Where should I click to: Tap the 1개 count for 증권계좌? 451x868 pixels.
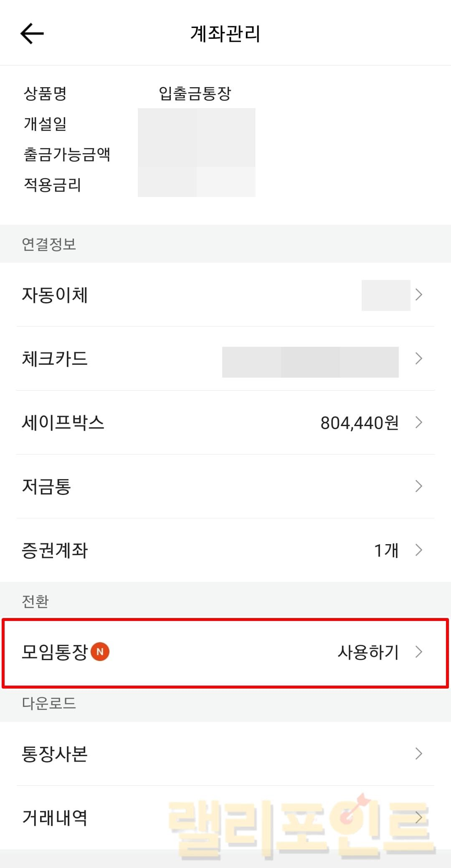[x=386, y=550]
